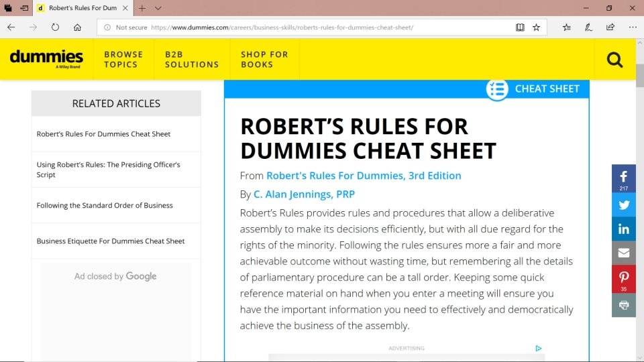Open a new tab
The image size is (644, 362).
click(142, 8)
